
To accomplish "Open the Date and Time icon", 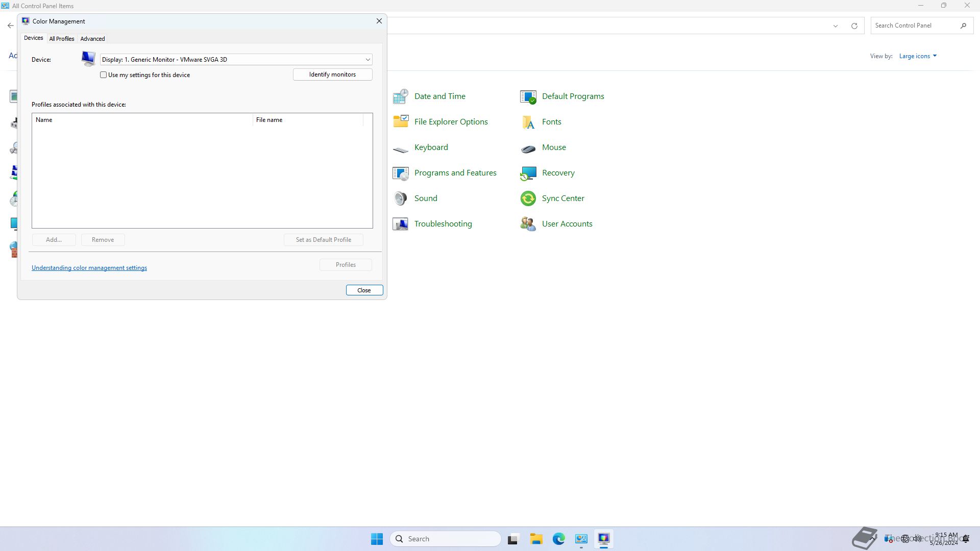I will tap(401, 96).
